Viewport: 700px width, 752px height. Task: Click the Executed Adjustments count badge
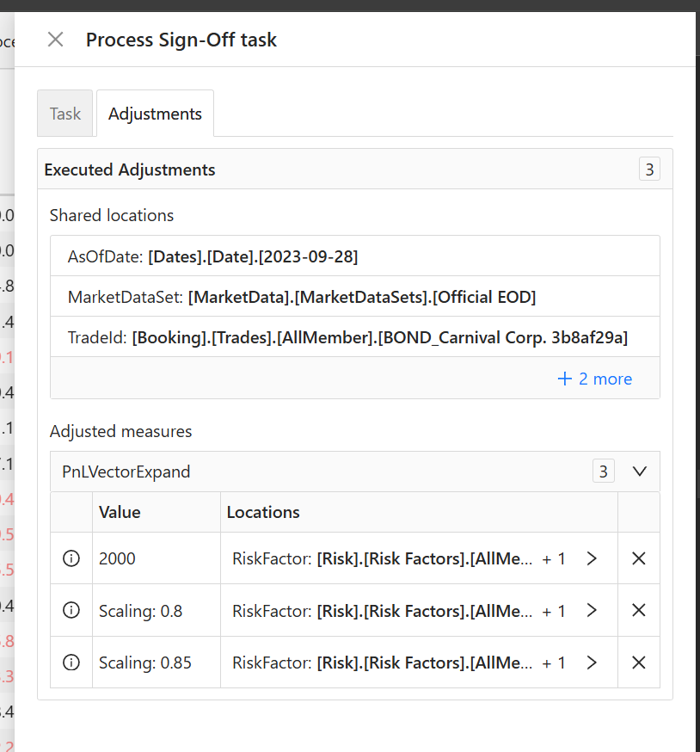tap(649, 170)
